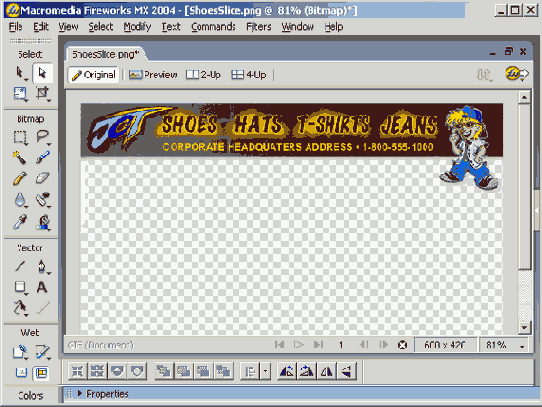The width and height of the screenshot is (542, 407).
Task: Click the vertical scrollbar down arrow
Action: pyautogui.click(x=524, y=327)
